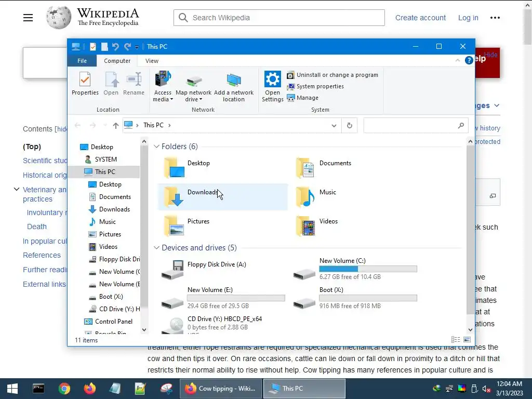
Task: Select CD Drive (Y:) HBCD_PE_x64
Action: click(x=223, y=324)
